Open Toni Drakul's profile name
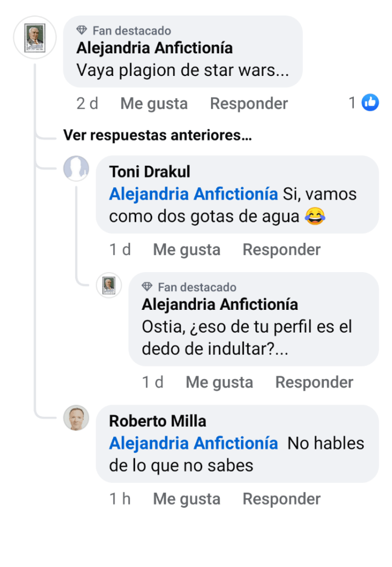The height and width of the screenshot is (567, 392). (149, 172)
